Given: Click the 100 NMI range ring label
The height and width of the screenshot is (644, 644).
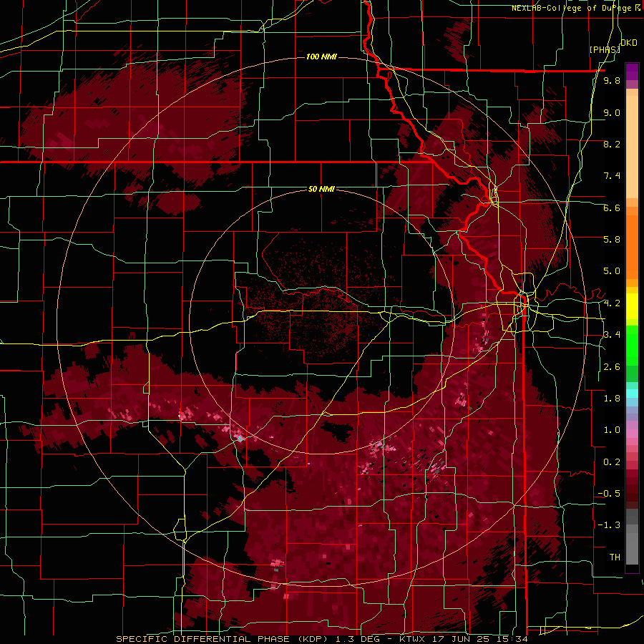Looking at the screenshot, I should click(321, 57).
